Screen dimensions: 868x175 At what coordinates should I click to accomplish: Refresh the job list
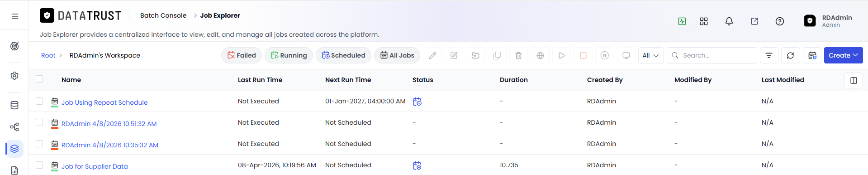click(x=790, y=55)
